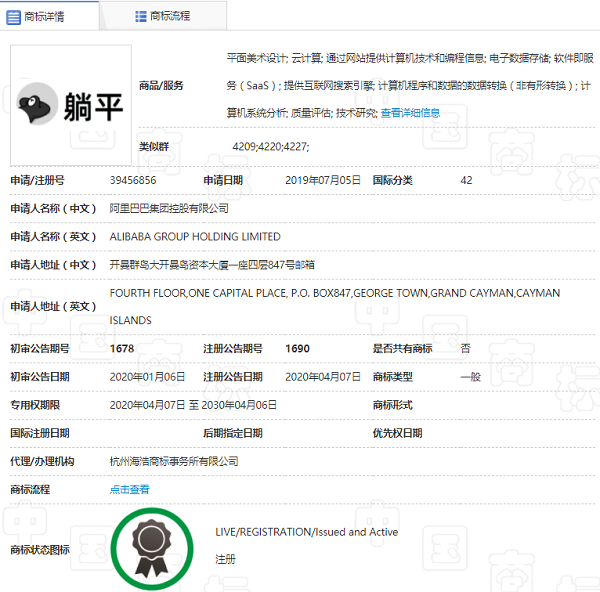Select shared trademark value 否

click(x=465, y=349)
